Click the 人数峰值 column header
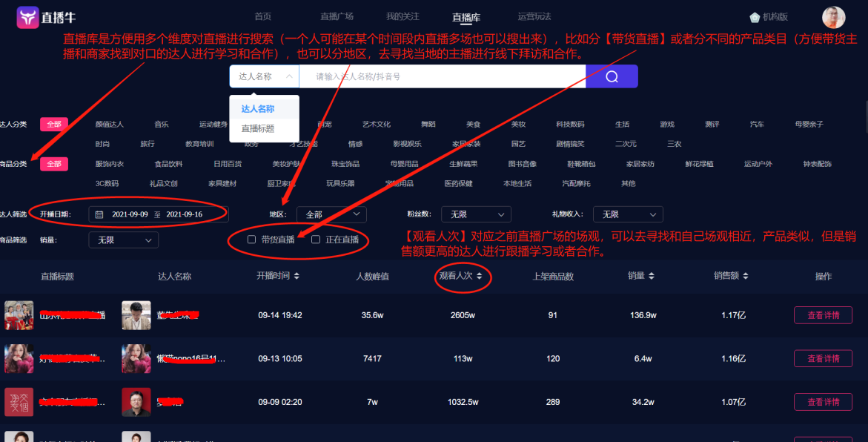Viewport: 868px width, 442px height. pos(372,277)
